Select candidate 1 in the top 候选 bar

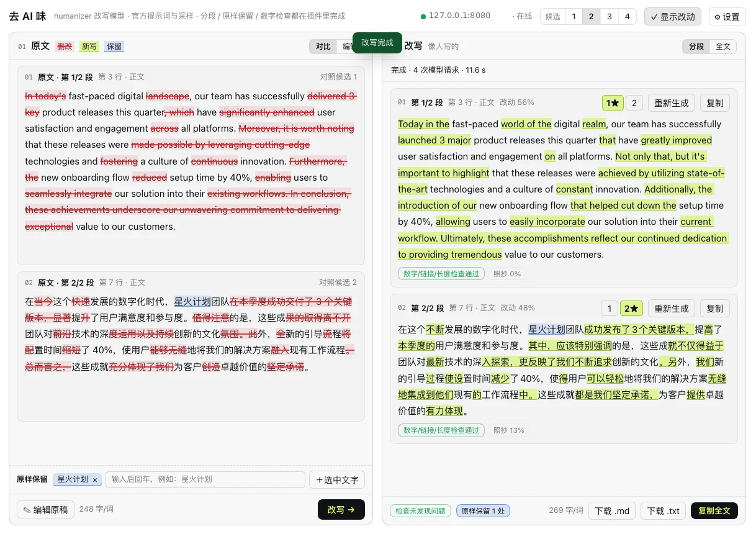pyautogui.click(x=574, y=17)
